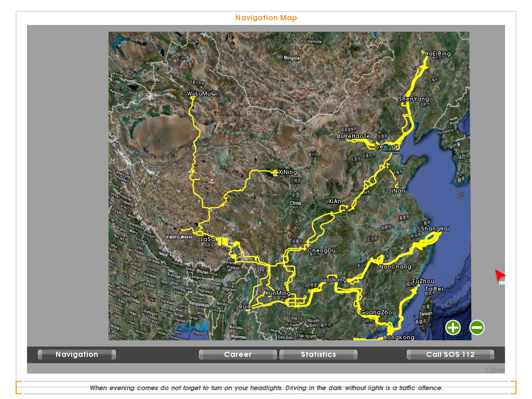Choose ShangHai city label
The height and width of the screenshot is (399, 532).
pos(435,229)
